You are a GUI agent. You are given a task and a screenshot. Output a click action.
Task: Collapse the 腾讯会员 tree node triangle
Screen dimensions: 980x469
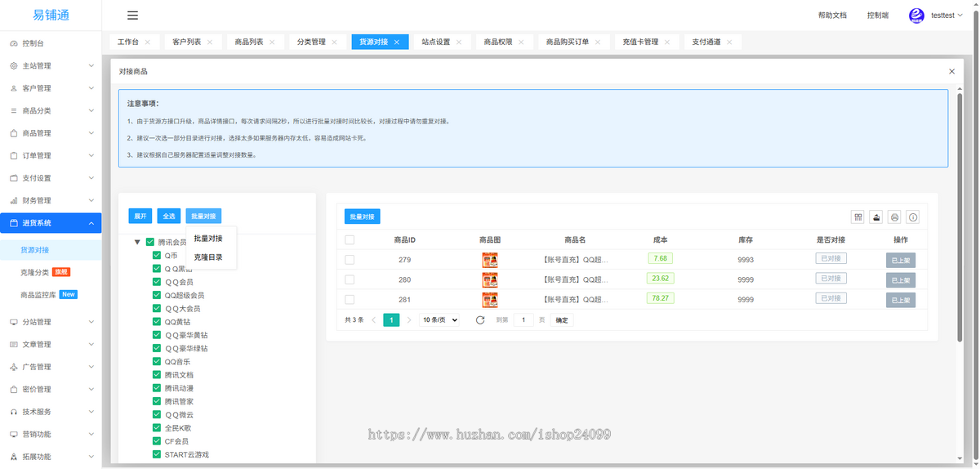coord(137,242)
